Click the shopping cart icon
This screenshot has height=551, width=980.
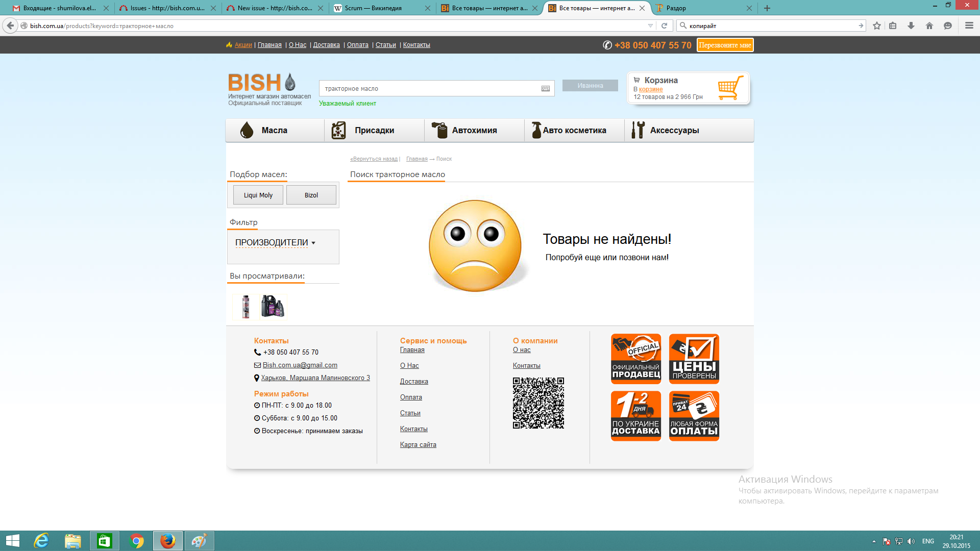click(730, 88)
